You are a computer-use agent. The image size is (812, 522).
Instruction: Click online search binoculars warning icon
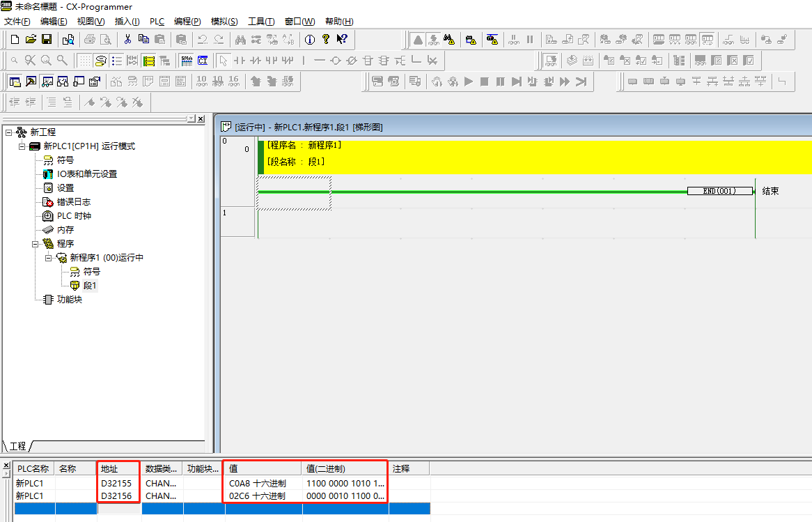click(x=449, y=40)
